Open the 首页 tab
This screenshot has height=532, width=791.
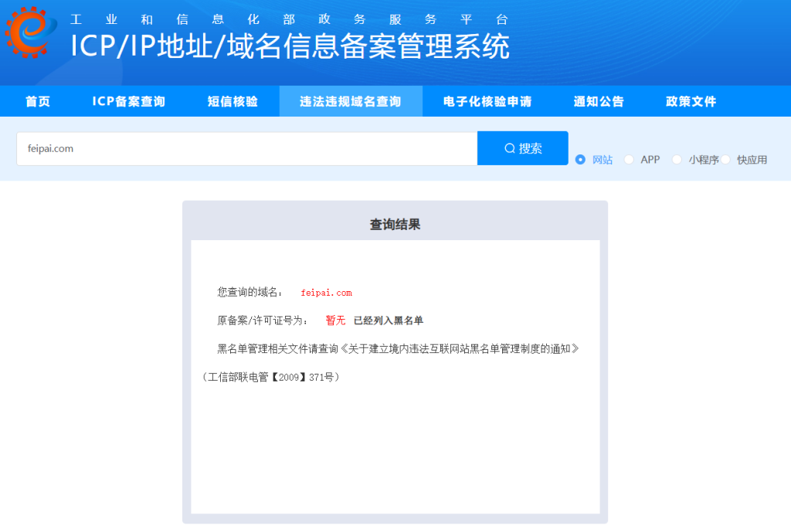(38, 101)
